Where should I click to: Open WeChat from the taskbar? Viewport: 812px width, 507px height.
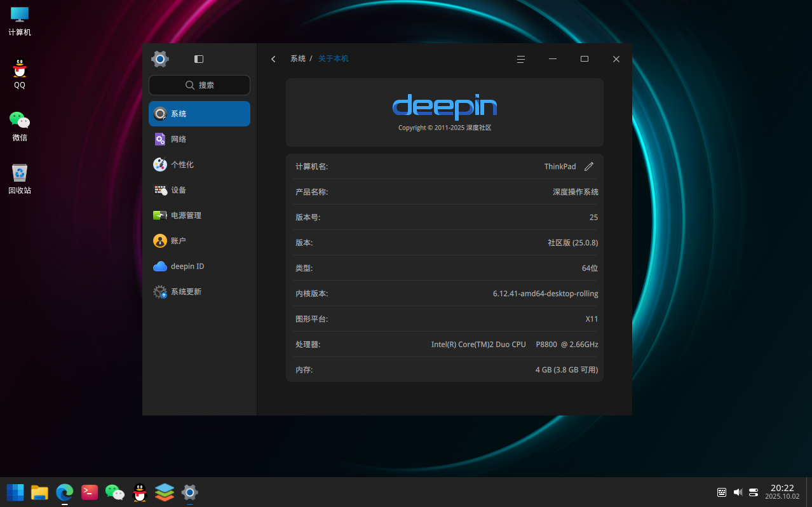(114, 492)
